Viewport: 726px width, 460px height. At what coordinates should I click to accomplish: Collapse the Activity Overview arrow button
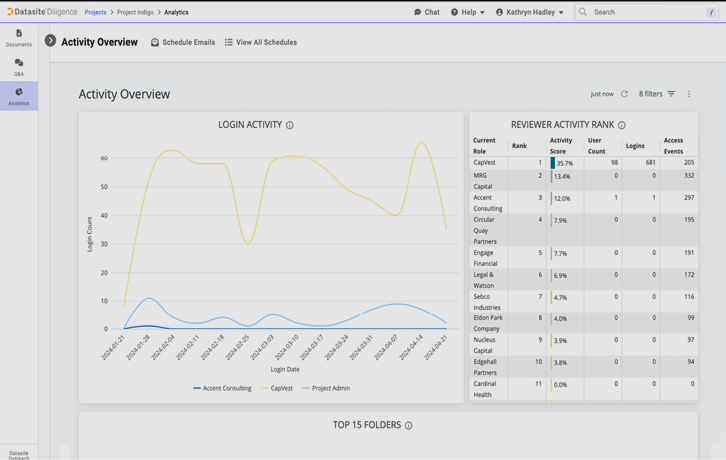50,41
